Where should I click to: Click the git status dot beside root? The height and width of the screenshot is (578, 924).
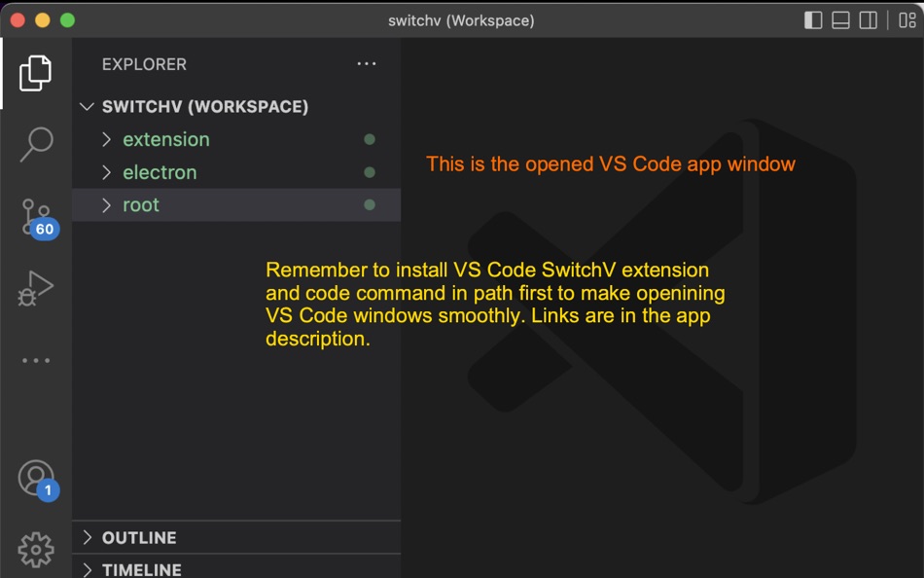pyautogui.click(x=370, y=204)
